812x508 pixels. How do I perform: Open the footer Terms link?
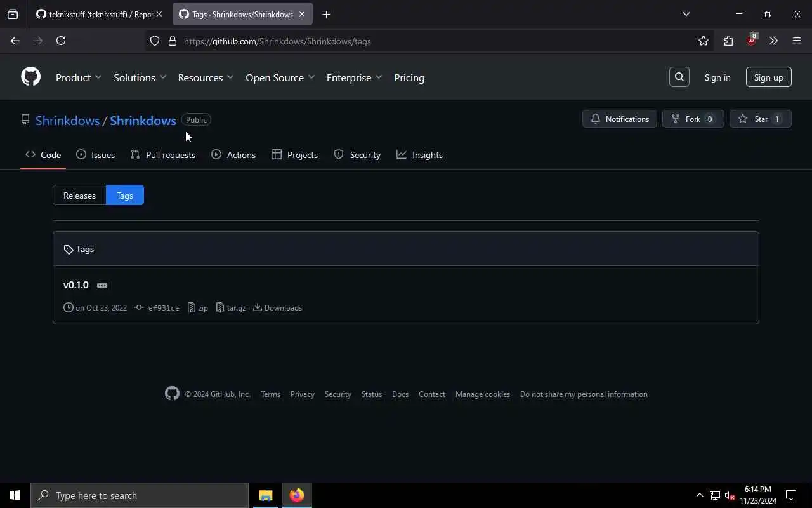(270, 394)
